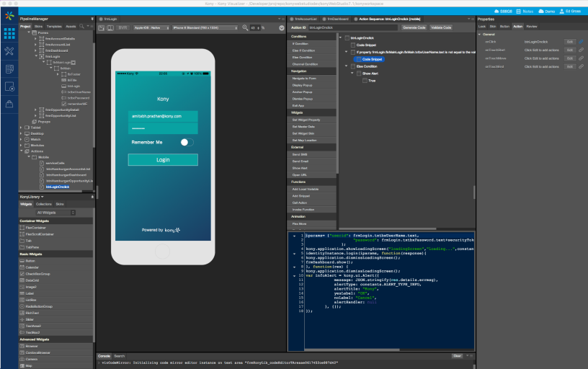Screen dimensions: 588x369
Task: Click link icon in the onClick row
Action: click(x=581, y=42)
